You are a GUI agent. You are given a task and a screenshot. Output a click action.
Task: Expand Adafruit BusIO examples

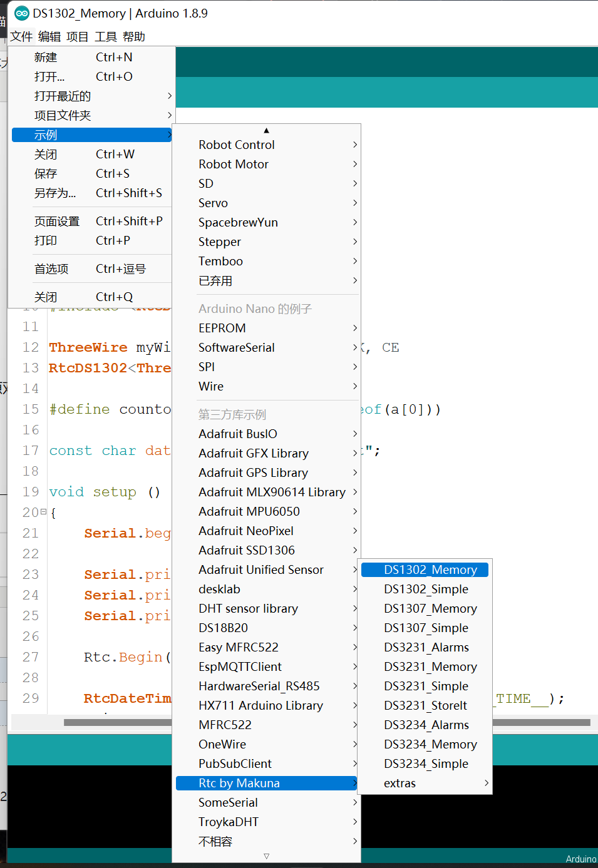pyautogui.click(x=266, y=434)
